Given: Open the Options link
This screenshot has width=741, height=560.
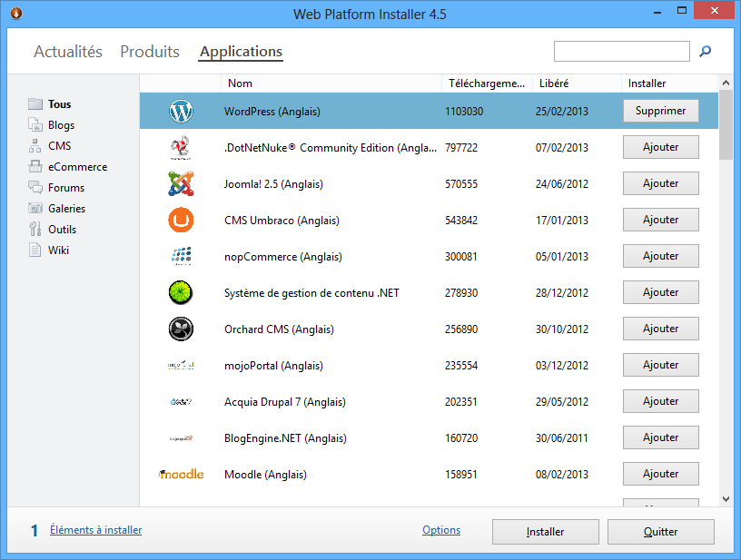Looking at the screenshot, I should point(441,530).
